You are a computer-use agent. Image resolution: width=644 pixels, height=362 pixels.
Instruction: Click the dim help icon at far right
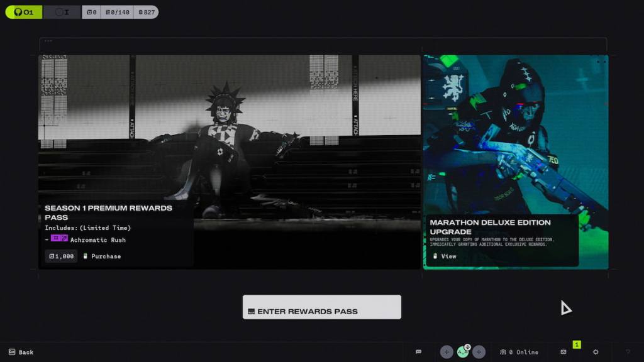coord(627,352)
